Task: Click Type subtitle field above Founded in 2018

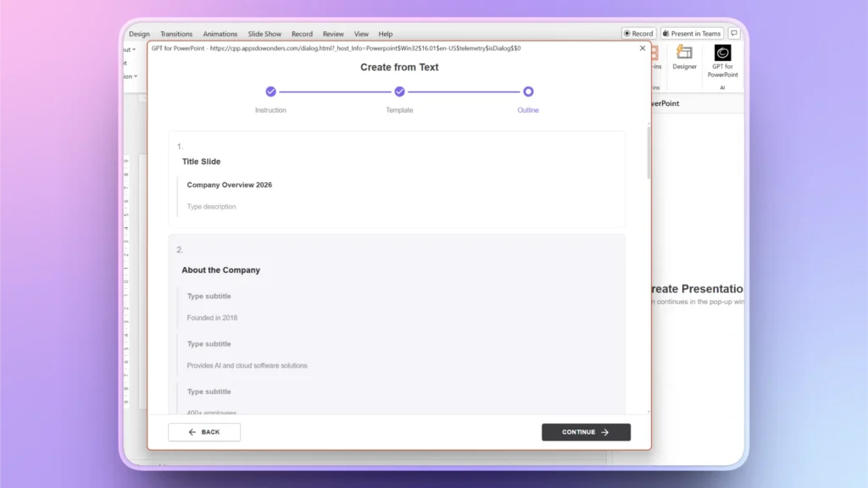Action: [209, 296]
